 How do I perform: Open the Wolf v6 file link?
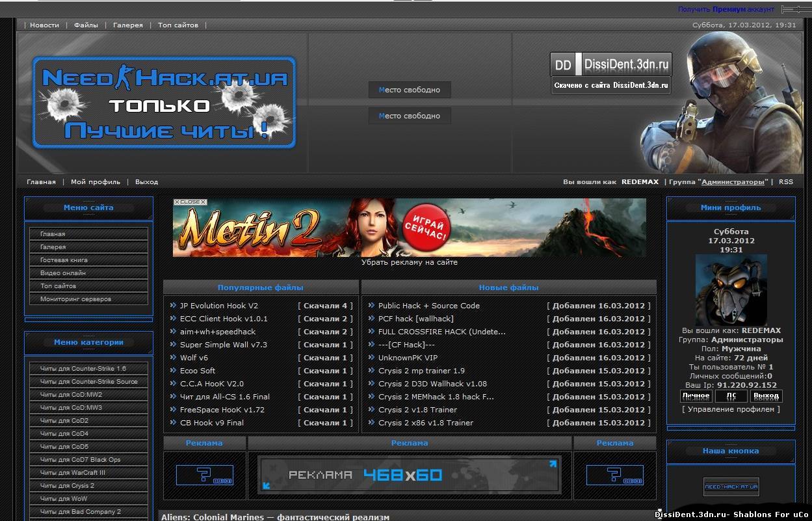[x=194, y=358]
